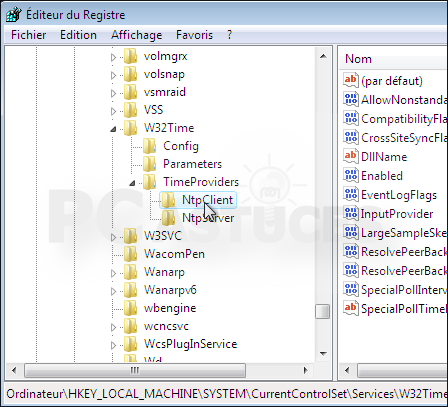Open the Affichage menu
This screenshot has width=448, height=407.
(137, 35)
